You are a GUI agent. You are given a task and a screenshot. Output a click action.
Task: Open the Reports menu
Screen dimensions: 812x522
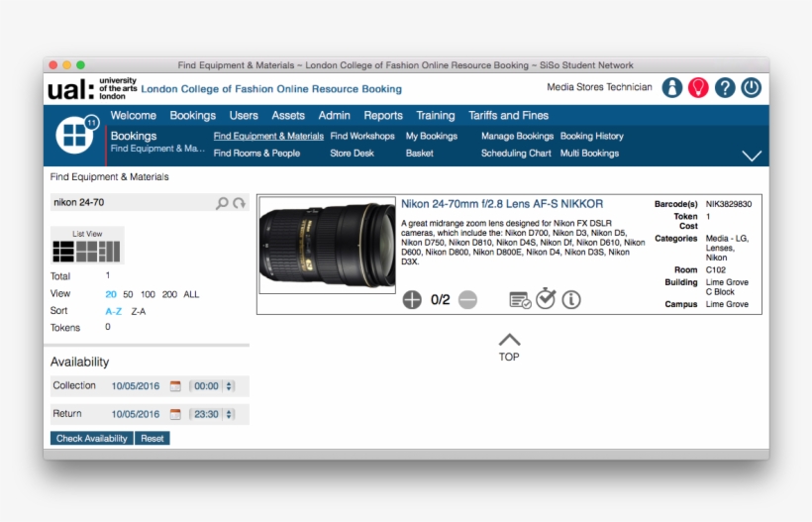tap(382, 116)
